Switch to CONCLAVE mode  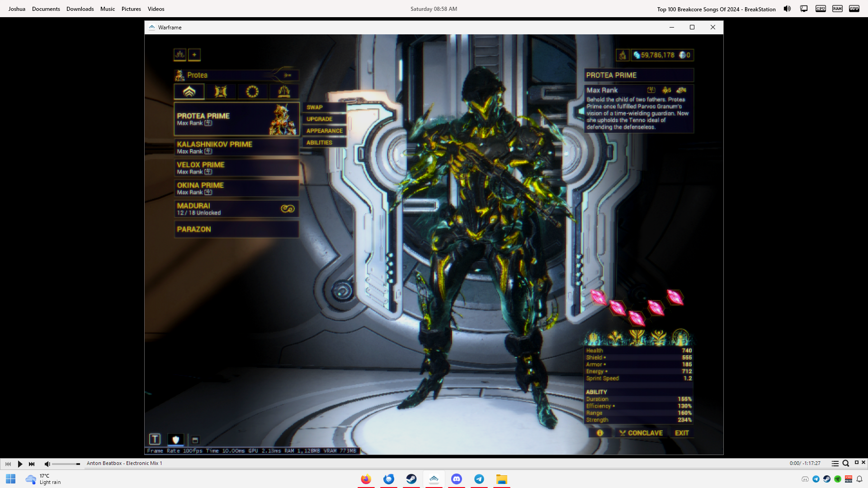coord(641,433)
